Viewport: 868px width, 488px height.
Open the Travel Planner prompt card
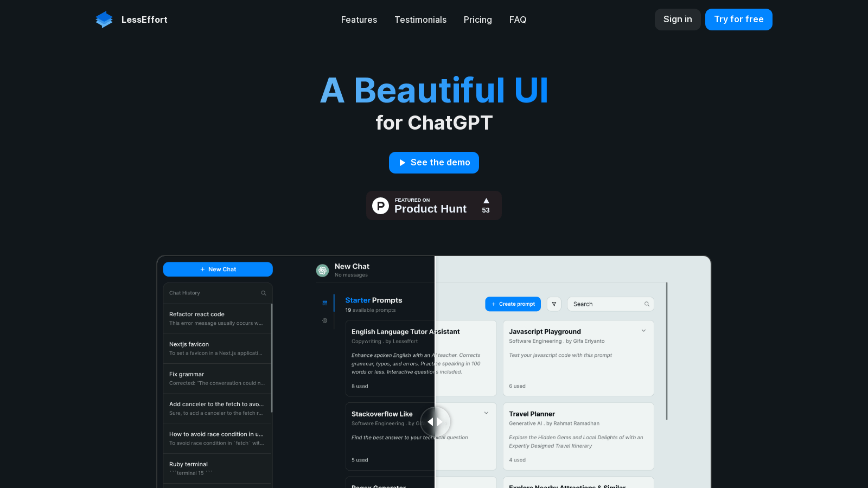(578, 436)
